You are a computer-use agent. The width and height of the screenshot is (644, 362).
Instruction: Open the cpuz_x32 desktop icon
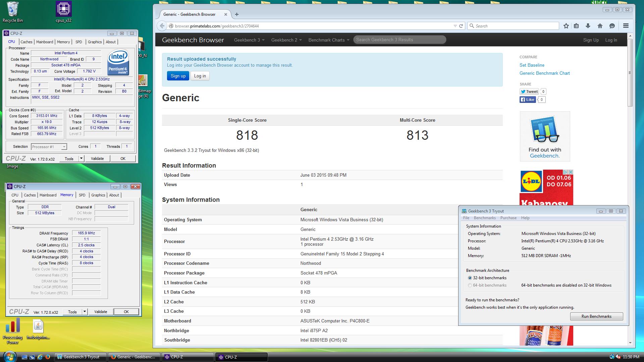pos(63,12)
